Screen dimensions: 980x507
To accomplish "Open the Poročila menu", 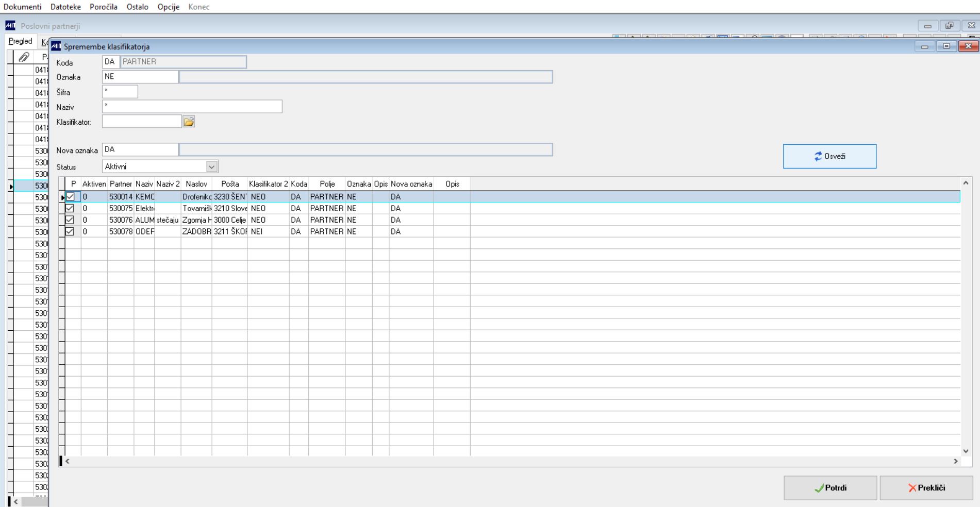I will click(x=104, y=7).
